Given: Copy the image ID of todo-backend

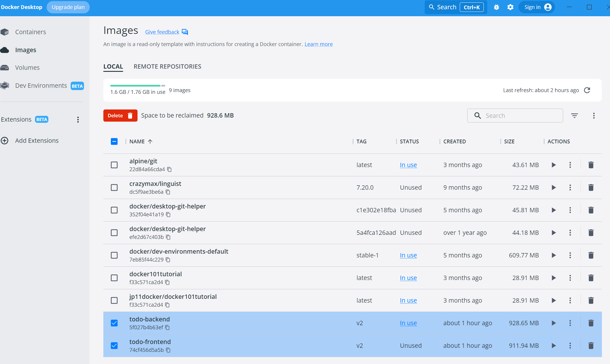Looking at the screenshot, I should pos(167,328).
